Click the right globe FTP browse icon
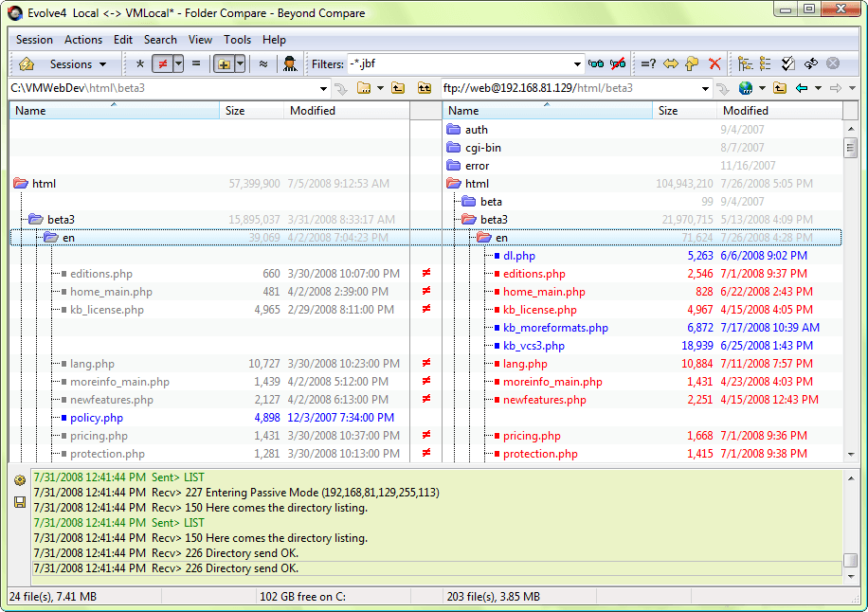This screenshot has height=612, width=868. [x=746, y=88]
